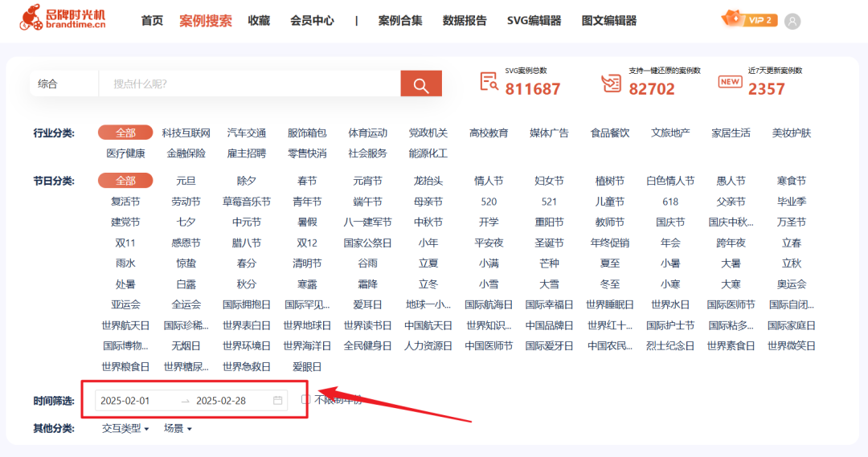Image resolution: width=868 pixels, height=457 pixels.
Task: Filter by 能源化工 industry
Action: tap(428, 153)
